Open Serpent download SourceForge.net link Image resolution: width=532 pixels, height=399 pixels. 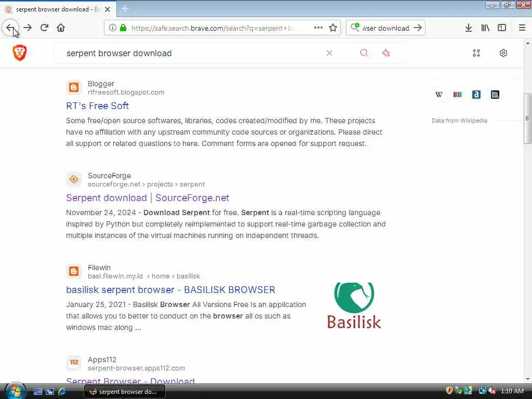[x=147, y=198]
